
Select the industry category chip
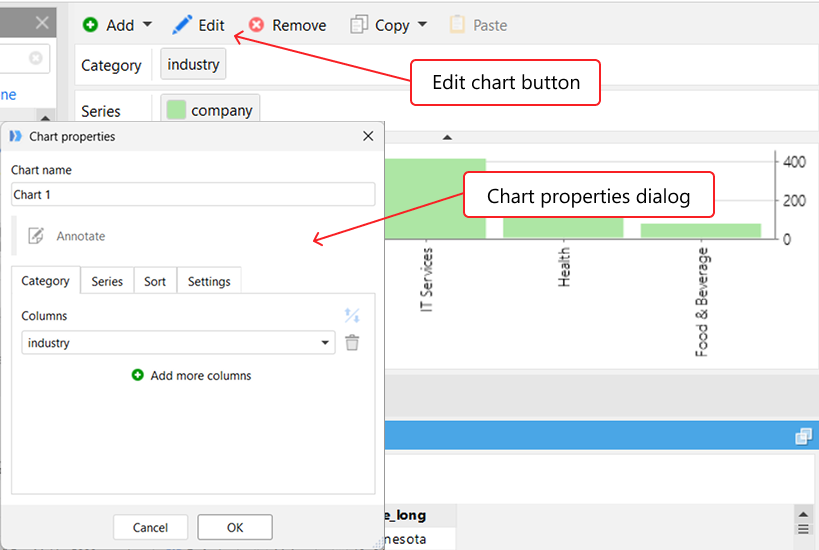[x=193, y=64]
